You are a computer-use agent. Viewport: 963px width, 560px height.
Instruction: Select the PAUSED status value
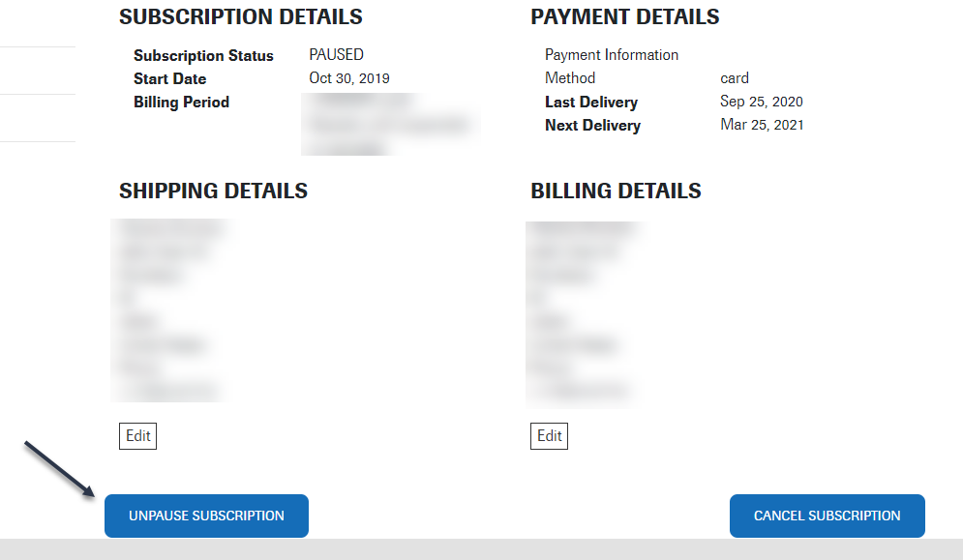(x=336, y=55)
